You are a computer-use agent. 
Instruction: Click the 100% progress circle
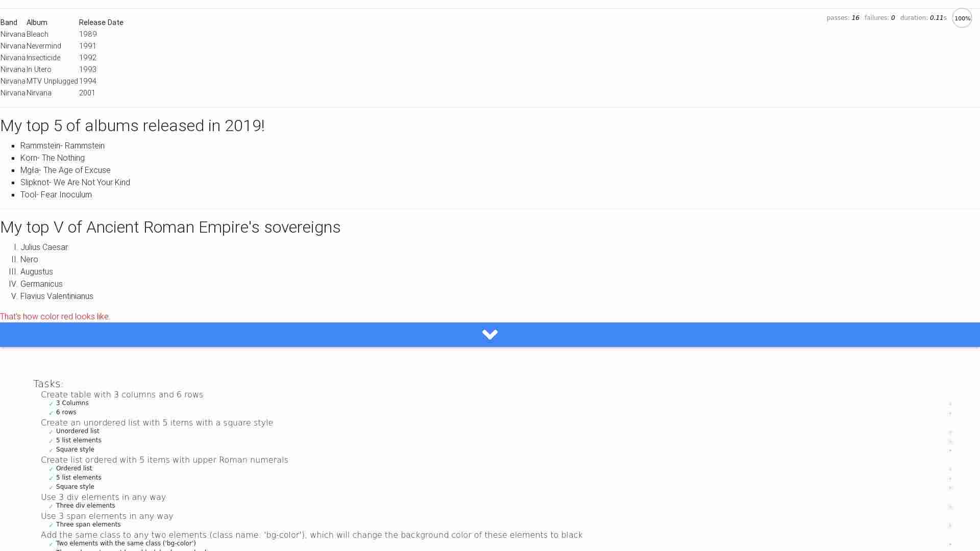pos(962,18)
